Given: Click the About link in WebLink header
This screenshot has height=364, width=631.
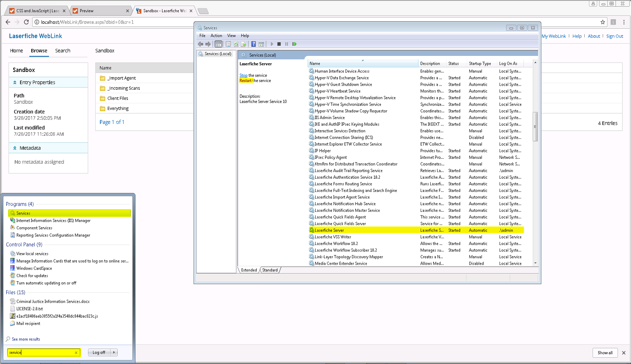Looking at the screenshot, I should (594, 36).
